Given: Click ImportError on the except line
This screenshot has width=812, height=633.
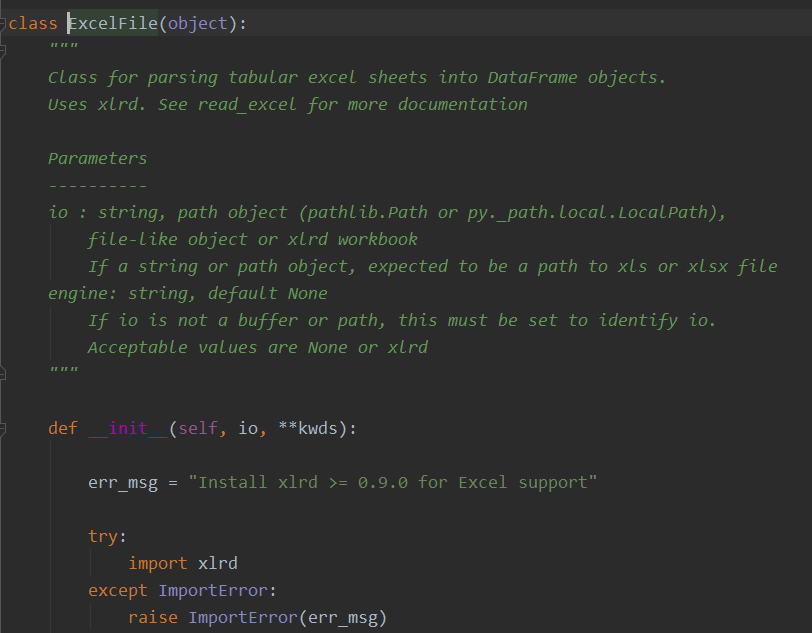Looking at the screenshot, I should [x=213, y=590].
